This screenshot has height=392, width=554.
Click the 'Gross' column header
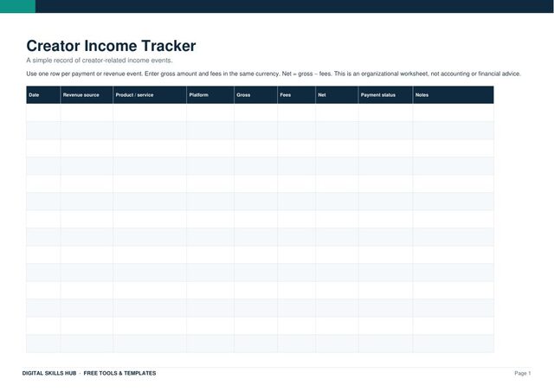256,94
